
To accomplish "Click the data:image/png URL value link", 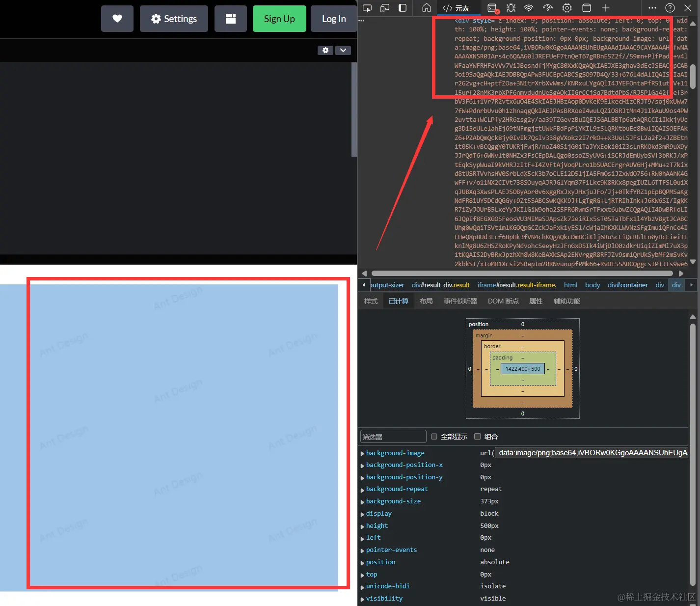I will pos(592,453).
